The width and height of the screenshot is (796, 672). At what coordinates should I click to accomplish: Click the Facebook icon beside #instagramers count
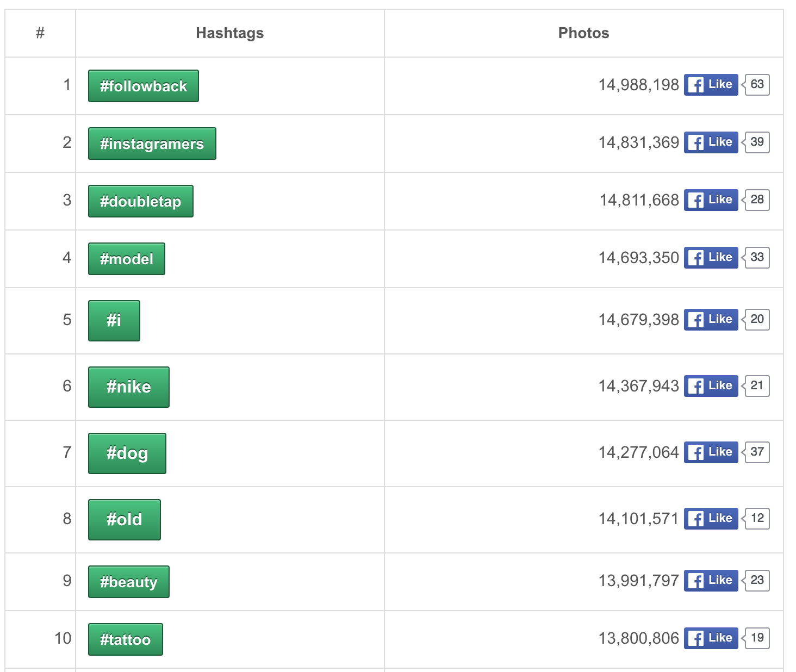(x=695, y=142)
